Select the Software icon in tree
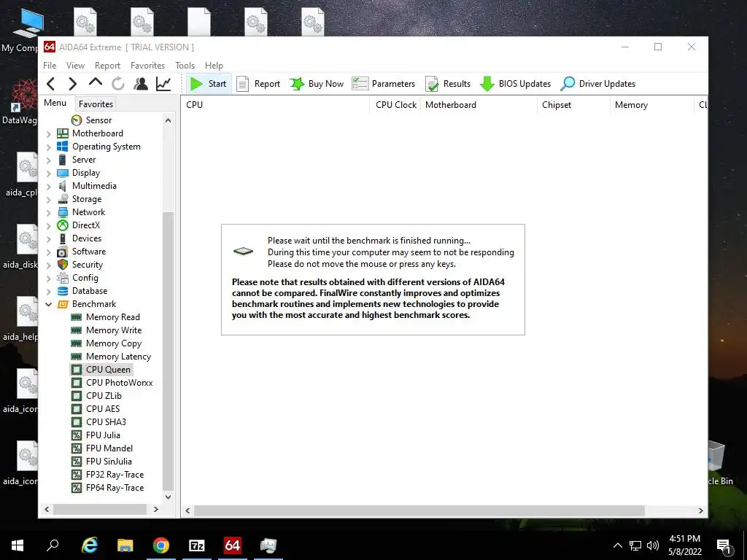 (63, 252)
